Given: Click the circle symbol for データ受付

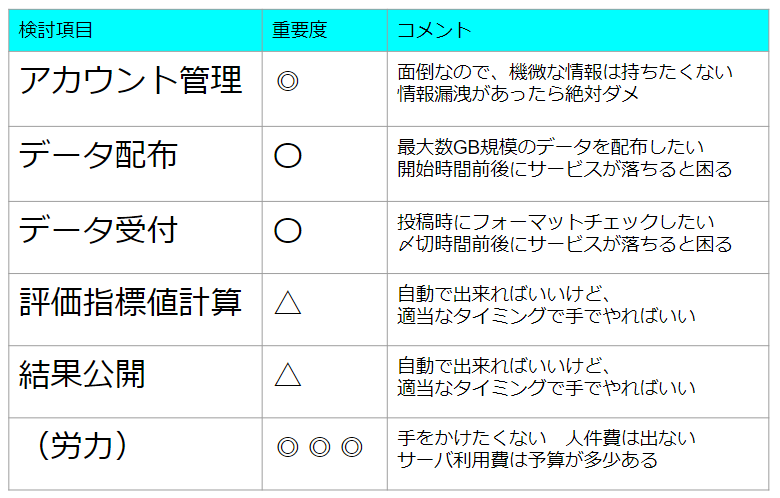Looking at the screenshot, I should click(x=288, y=231).
